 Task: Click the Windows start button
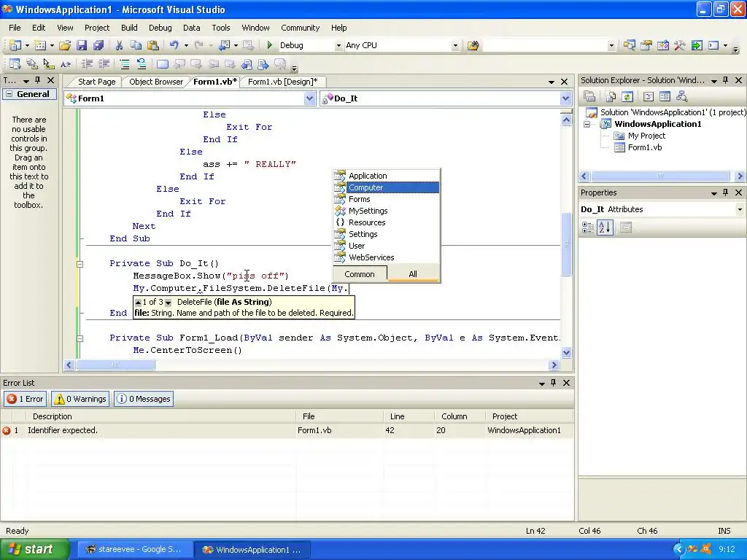click(34, 549)
